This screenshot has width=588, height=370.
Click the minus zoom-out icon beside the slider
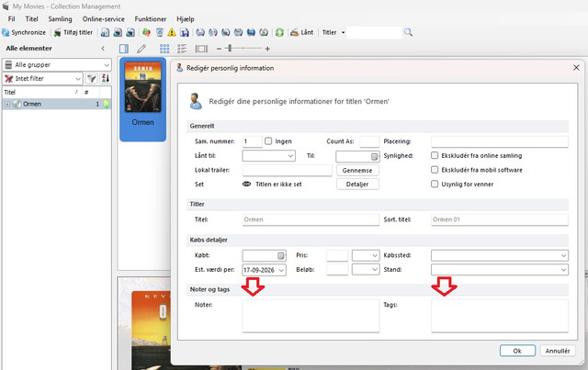219,49
